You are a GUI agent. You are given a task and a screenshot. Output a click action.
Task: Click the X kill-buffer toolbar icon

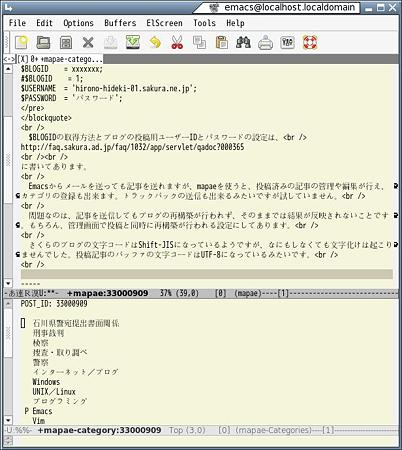[88, 43]
